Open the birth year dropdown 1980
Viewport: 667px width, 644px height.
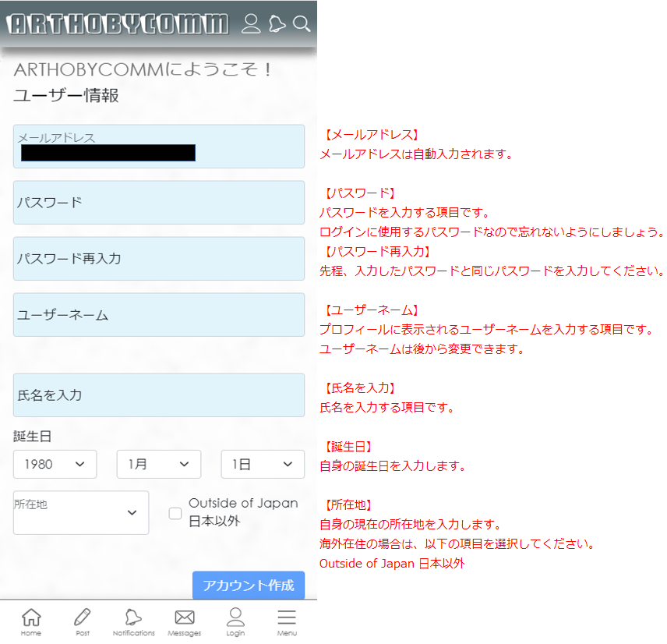[55, 464]
